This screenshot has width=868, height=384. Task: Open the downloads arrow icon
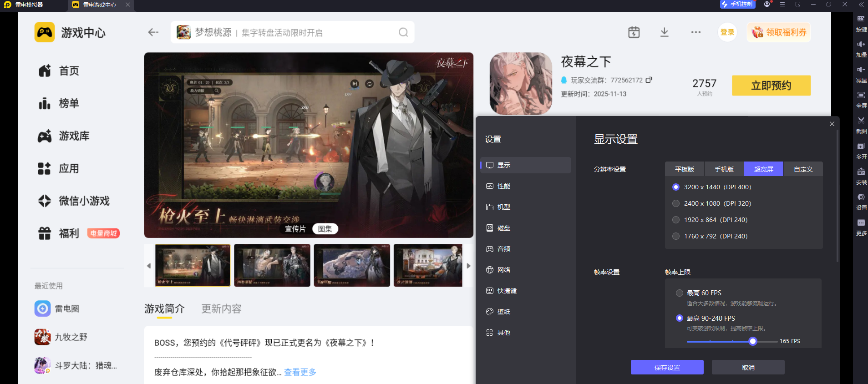[665, 32]
